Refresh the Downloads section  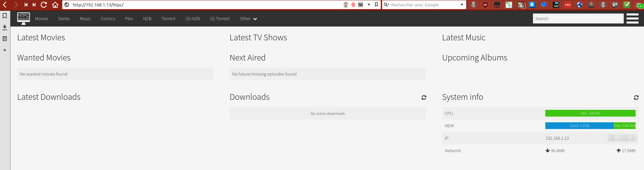coord(424,97)
